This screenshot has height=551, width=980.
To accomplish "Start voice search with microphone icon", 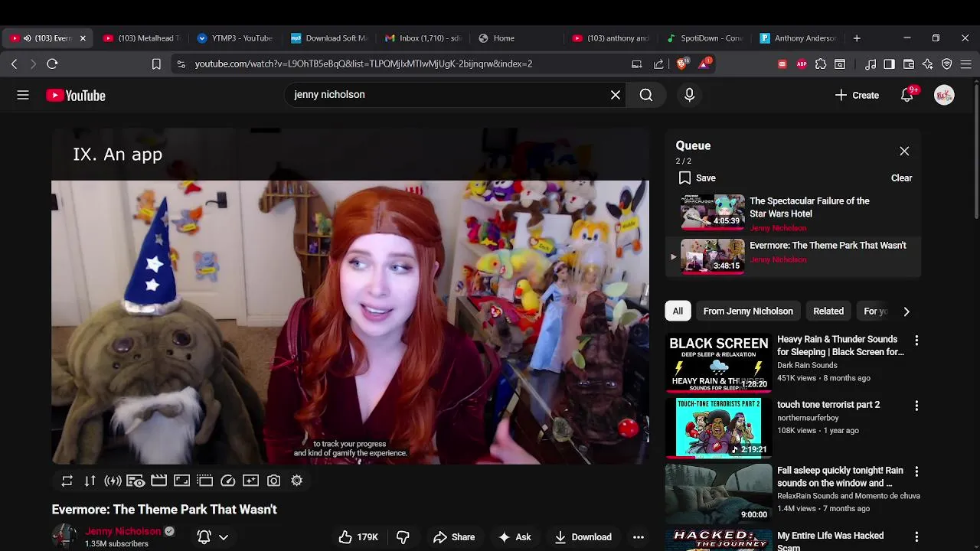I will (689, 95).
